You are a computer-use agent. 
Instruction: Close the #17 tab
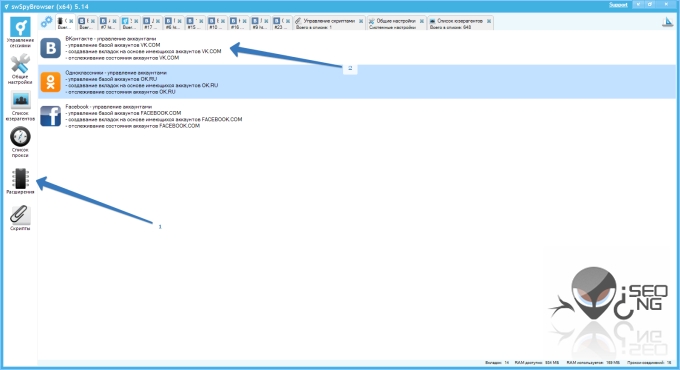[x=158, y=21]
